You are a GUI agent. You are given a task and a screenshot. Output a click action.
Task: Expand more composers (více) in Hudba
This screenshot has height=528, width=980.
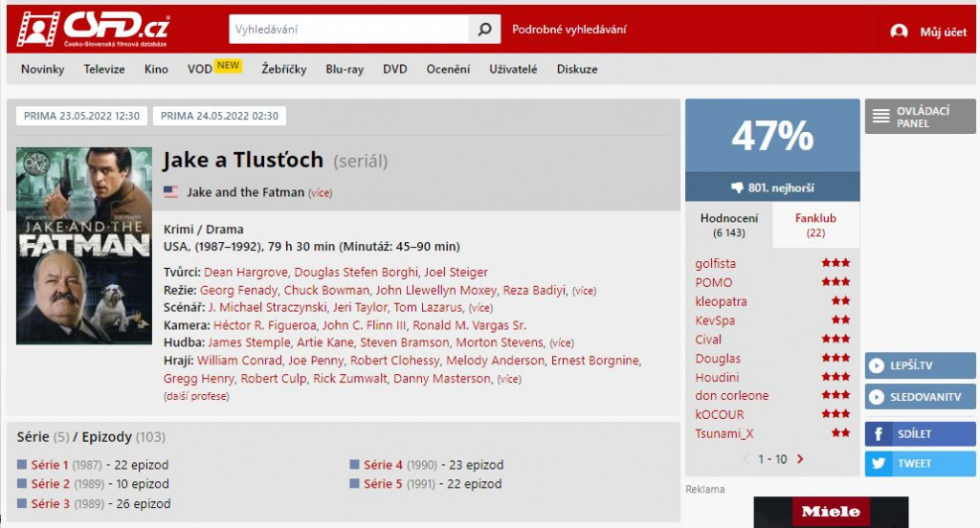coord(561,343)
